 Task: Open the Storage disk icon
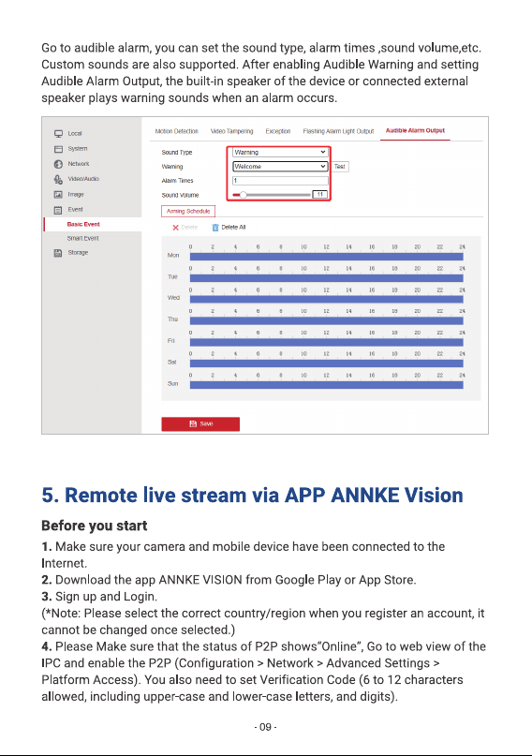[x=58, y=253]
